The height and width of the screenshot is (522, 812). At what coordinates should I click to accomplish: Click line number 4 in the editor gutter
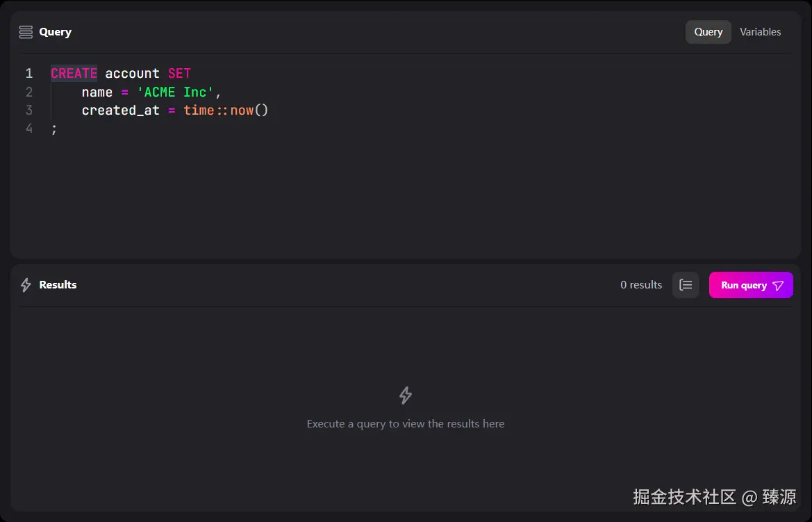pos(29,128)
